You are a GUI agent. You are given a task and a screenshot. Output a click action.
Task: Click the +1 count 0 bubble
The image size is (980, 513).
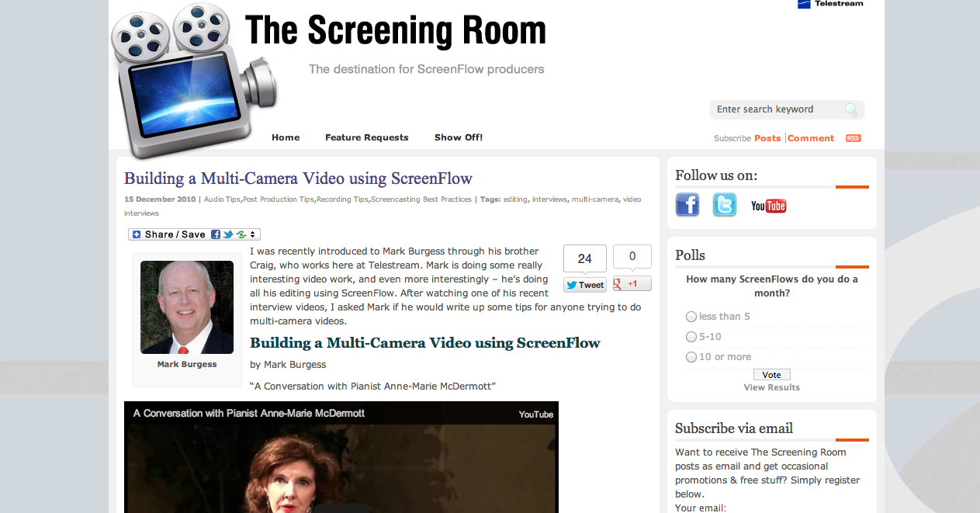632,257
